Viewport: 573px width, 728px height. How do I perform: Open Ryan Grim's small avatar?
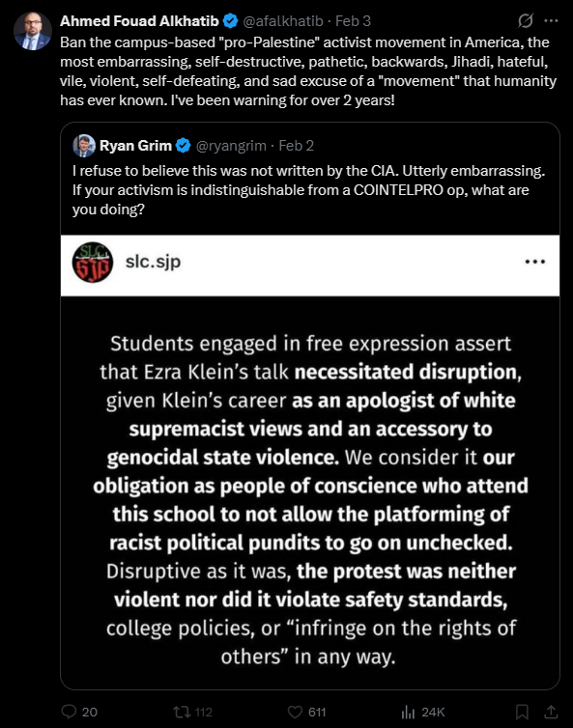click(84, 146)
